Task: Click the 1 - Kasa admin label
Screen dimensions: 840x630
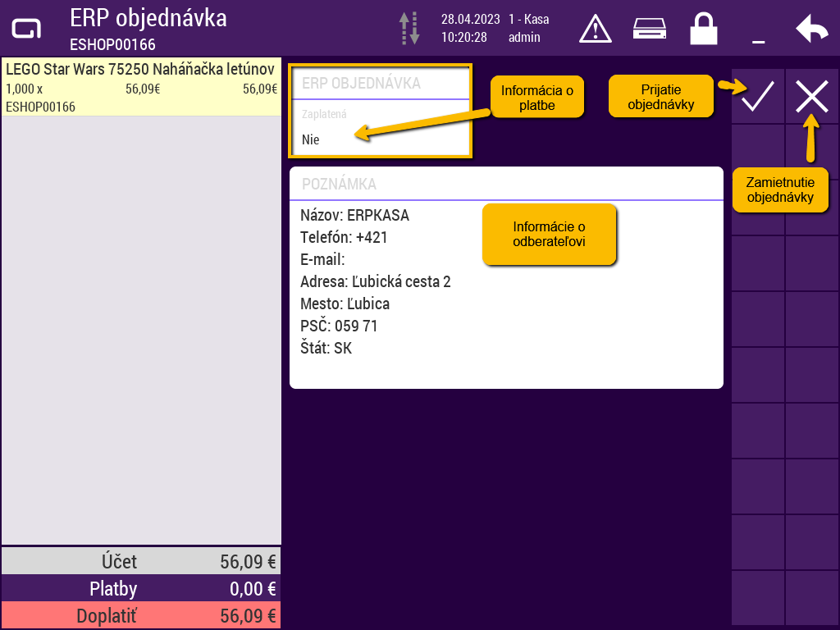Action: [528, 28]
